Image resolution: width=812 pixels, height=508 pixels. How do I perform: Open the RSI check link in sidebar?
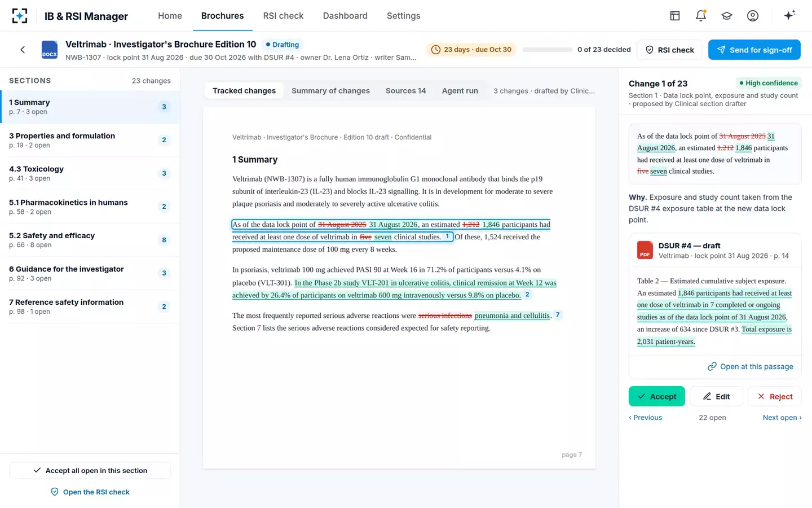[90, 492]
